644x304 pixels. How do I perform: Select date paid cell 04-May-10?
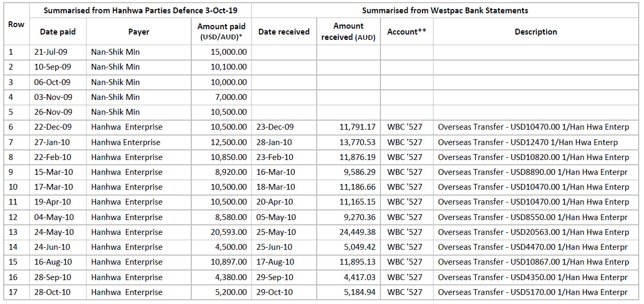coord(54,217)
